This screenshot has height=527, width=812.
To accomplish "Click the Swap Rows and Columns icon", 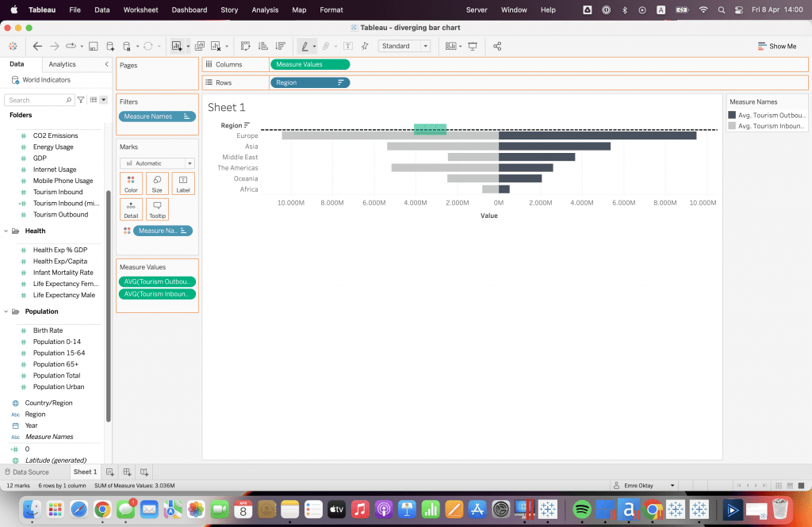I will pos(246,46).
